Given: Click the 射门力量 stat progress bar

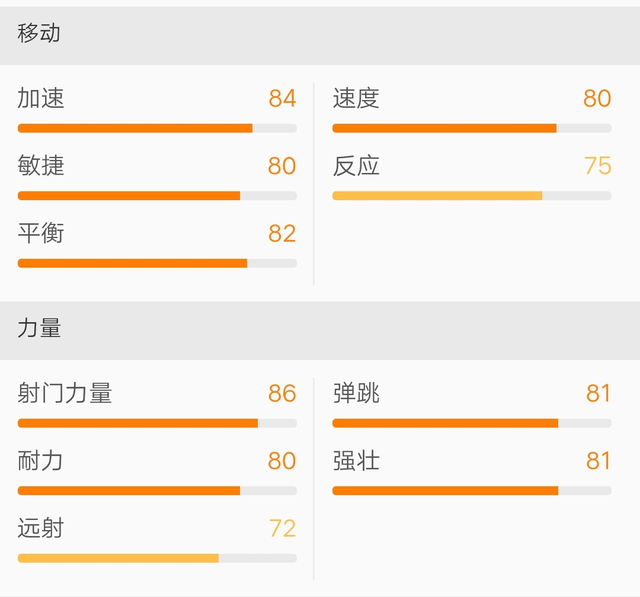Looking at the screenshot, I should pyautogui.click(x=157, y=423).
